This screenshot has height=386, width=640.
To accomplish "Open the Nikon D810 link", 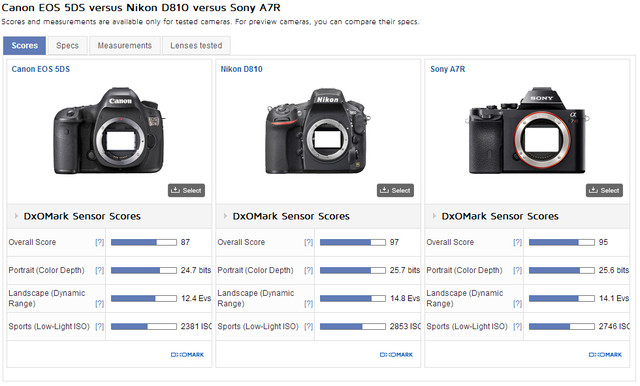I will (241, 69).
